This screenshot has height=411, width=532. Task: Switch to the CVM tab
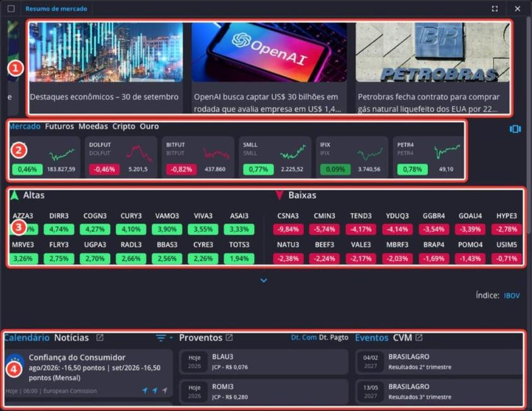pyautogui.click(x=402, y=338)
